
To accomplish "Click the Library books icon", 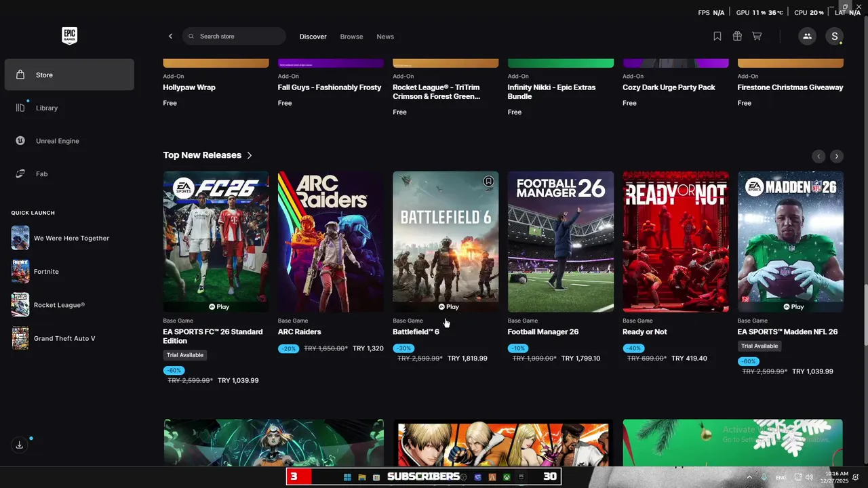I will (20, 108).
